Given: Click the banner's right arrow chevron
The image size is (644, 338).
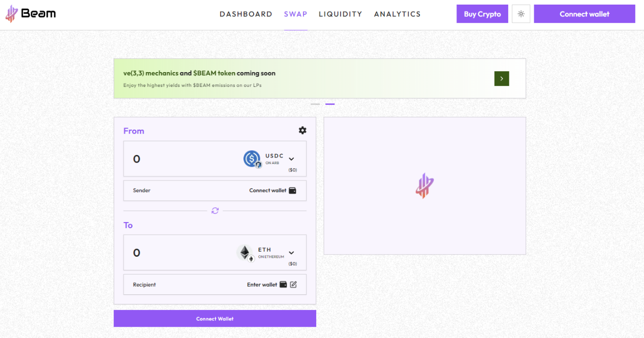Looking at the screenshot, I should 501,78.
